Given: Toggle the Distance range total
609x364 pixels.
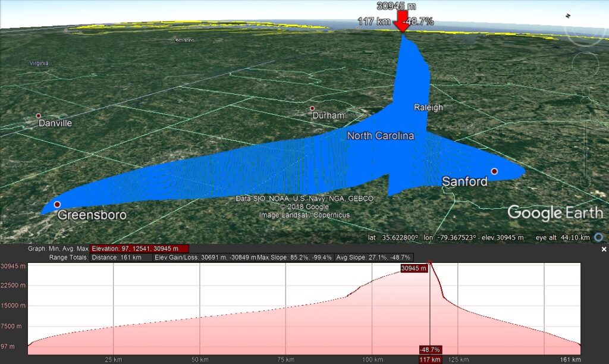Looking at the screenshot, I should point(120,258).
